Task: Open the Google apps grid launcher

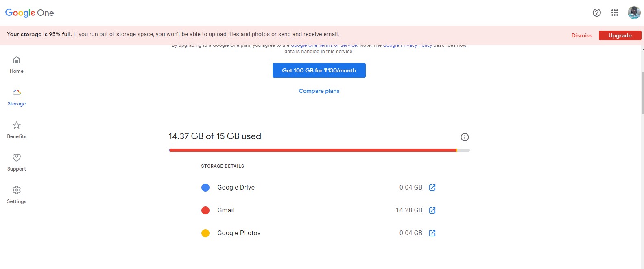Action: pyautogui.click(x=615, y=13)
